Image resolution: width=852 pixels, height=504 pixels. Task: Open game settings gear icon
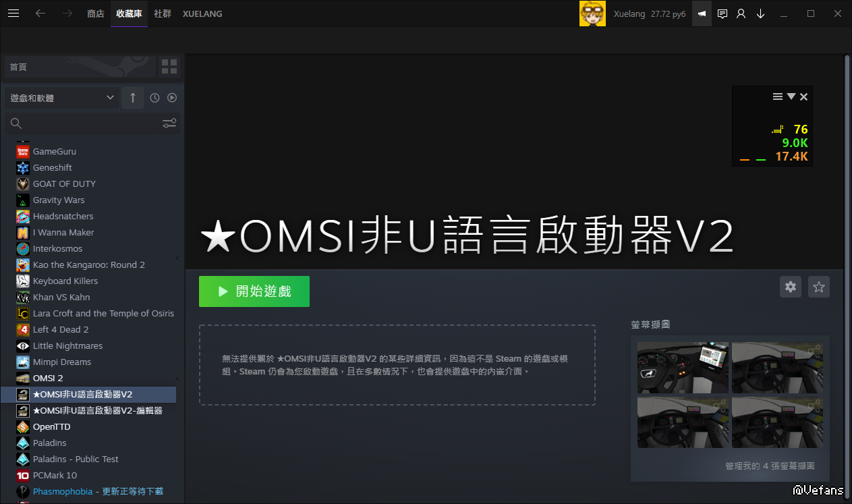click(791, 287)
